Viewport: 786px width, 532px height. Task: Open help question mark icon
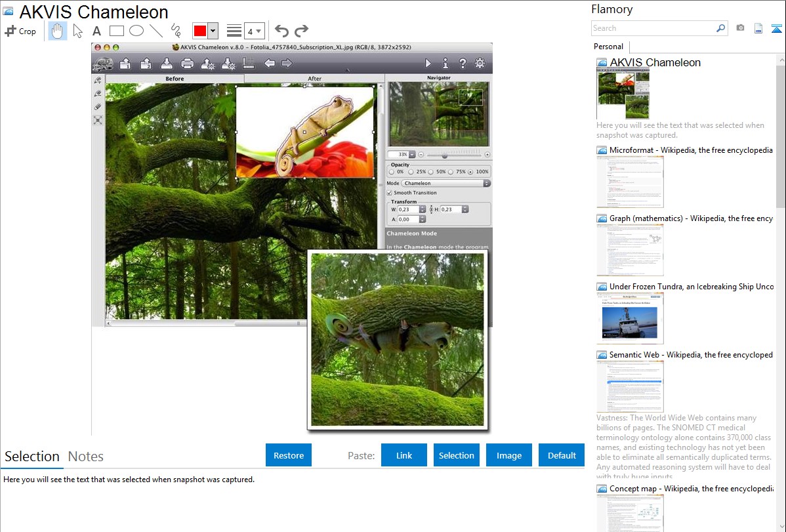pos(463,63)
